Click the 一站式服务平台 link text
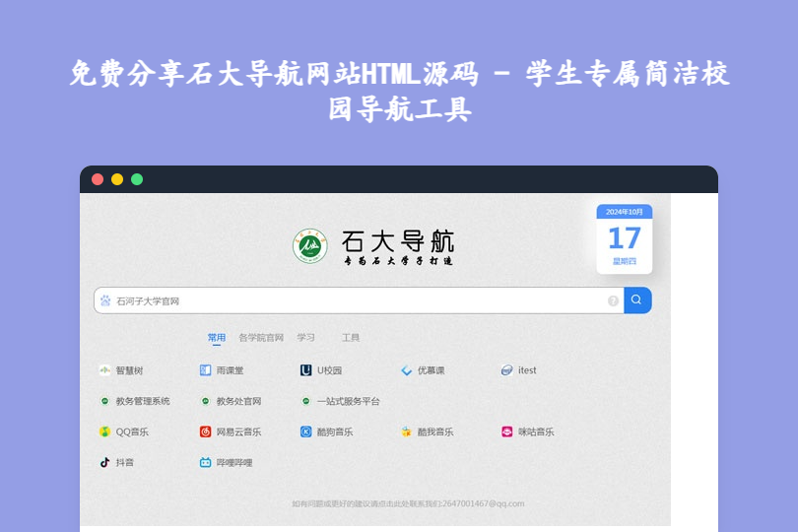 pos(349,401)
